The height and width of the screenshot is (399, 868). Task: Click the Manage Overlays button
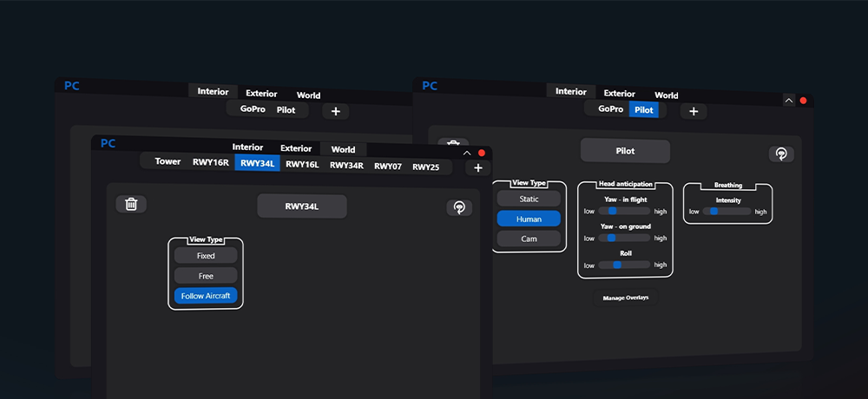[625, 298]
